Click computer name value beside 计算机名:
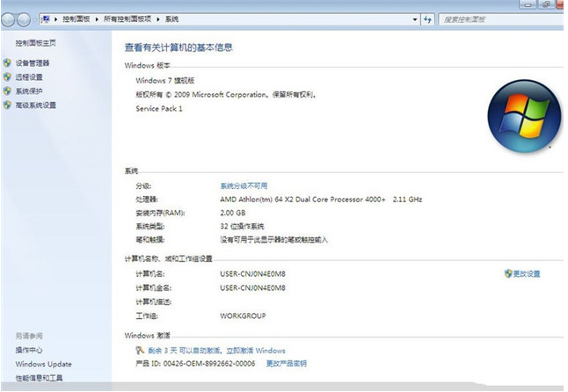568x392 pixels. tap(252, 274)
